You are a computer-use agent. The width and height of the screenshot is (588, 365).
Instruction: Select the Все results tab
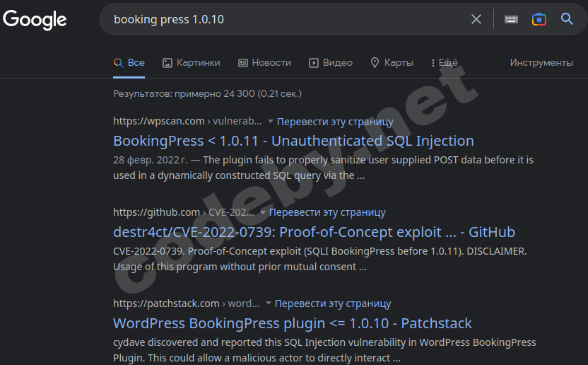129,63
